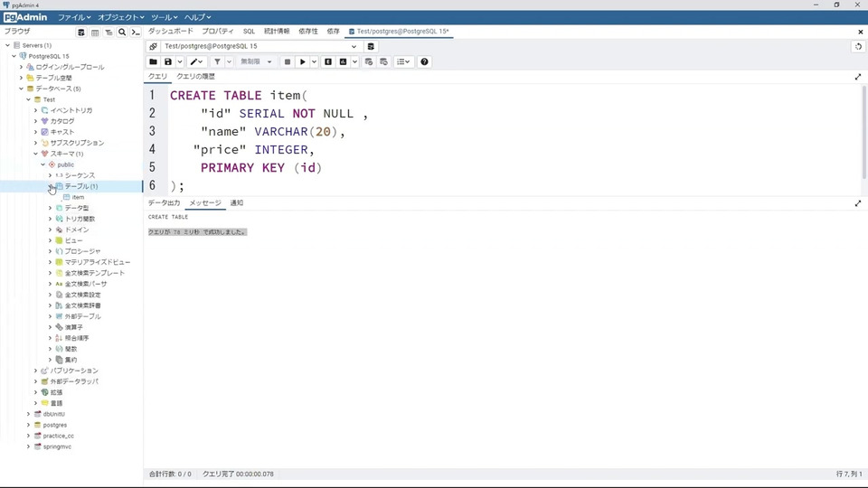Click the reset layout icon at top right

point(859,46)
